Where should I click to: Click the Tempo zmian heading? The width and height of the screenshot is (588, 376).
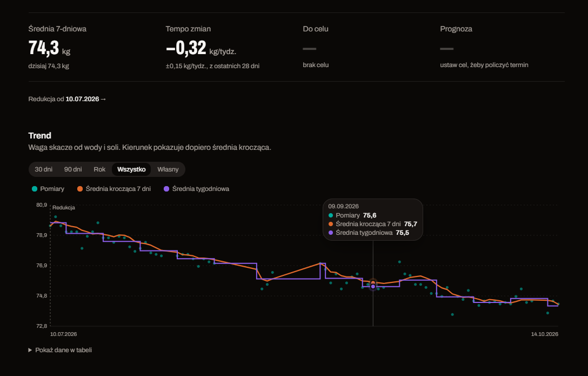click(188, 29)
